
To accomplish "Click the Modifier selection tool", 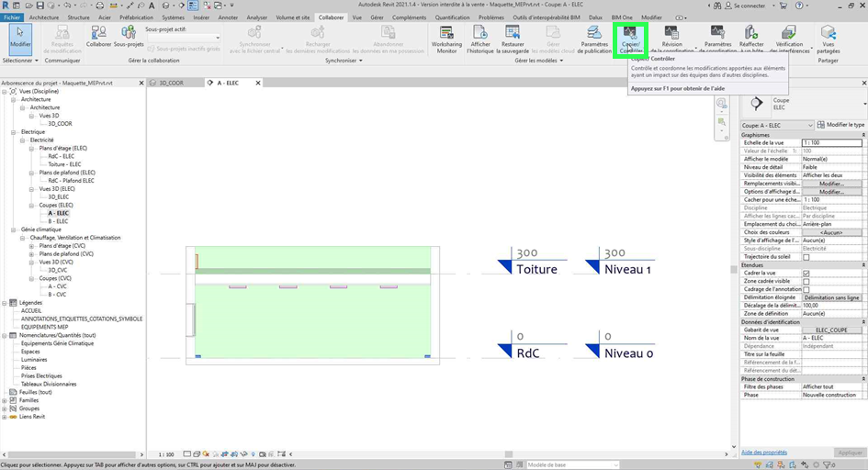I will tap(20, 39).
